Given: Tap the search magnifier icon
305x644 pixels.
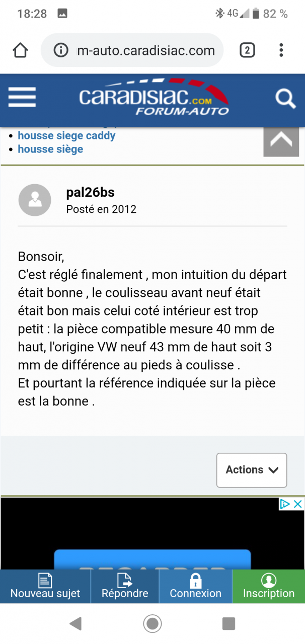Looking at the screenshot, I should [285, 99].
